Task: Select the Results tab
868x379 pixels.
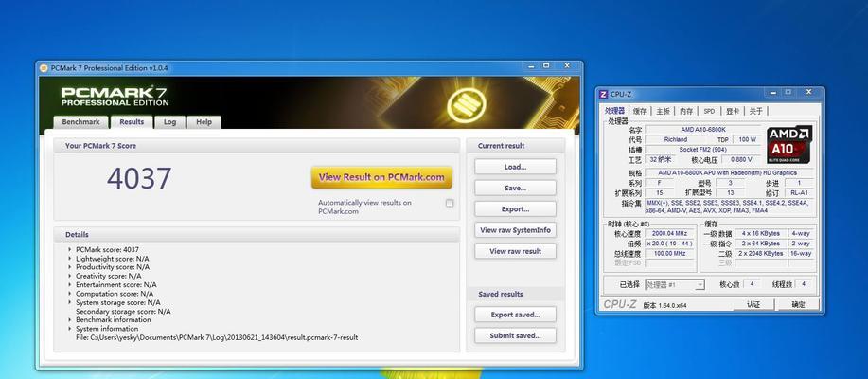Action: pos(132,122)
